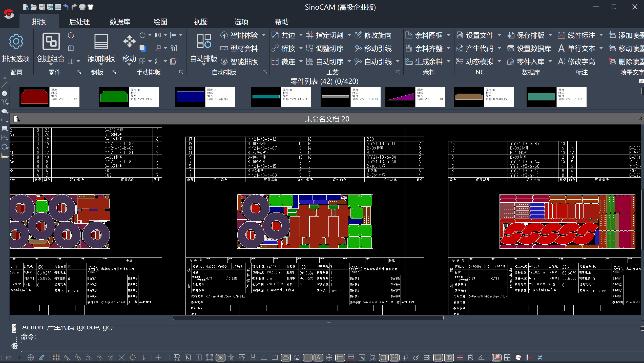Toggle the N status bar button
Viewport: 644px width, 363px height.
(188, 357)
